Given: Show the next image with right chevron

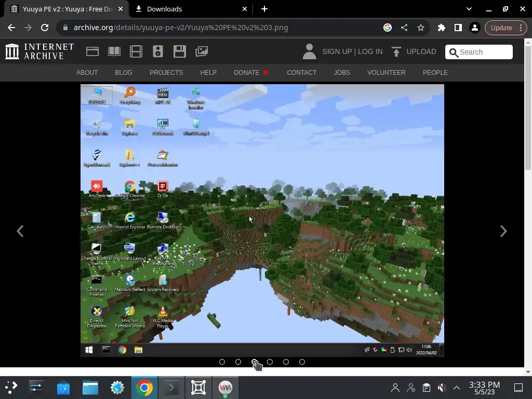Looking at the screenshot, I should (x=503, y=231).
